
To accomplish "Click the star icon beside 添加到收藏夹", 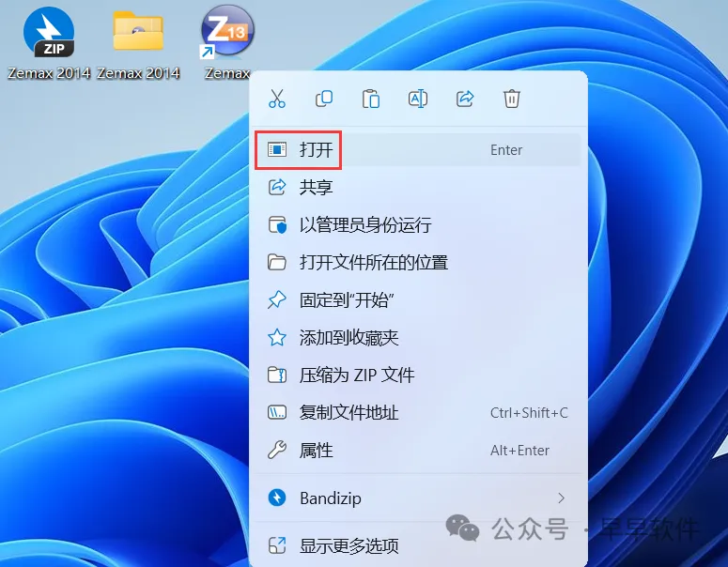I will pos(277,337).
